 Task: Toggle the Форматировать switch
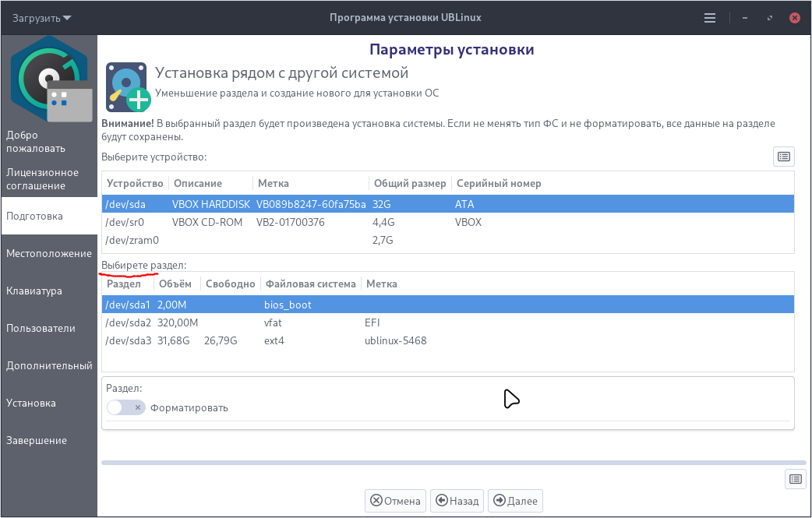click(126, 407)
